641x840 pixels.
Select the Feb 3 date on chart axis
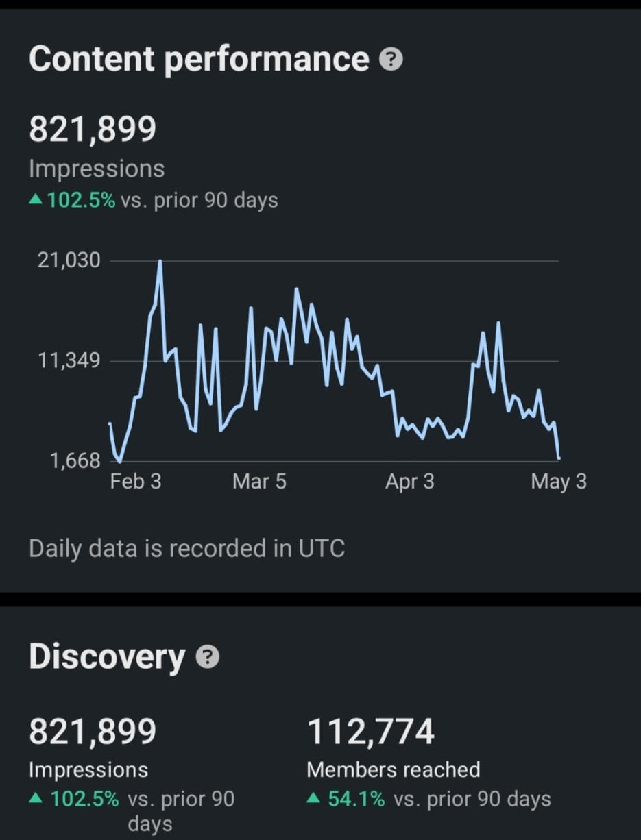tap(136, 482)
